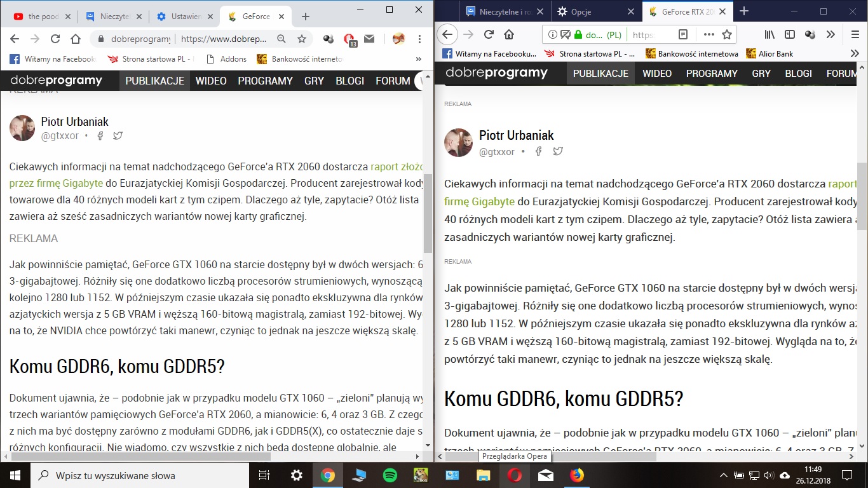Open FORUM menu in Chrome page
This screenshot has width=868, height=488.
[x=393, y=81]
